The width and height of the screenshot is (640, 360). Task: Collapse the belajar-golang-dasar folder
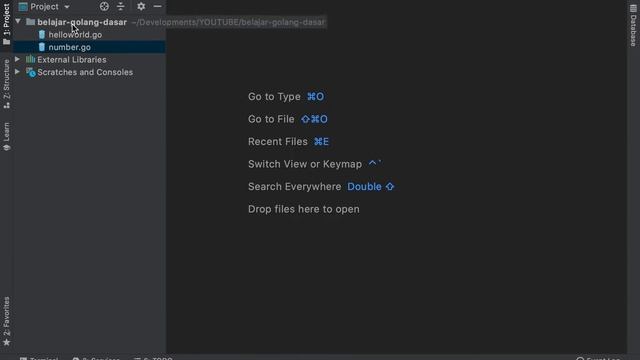18,21
